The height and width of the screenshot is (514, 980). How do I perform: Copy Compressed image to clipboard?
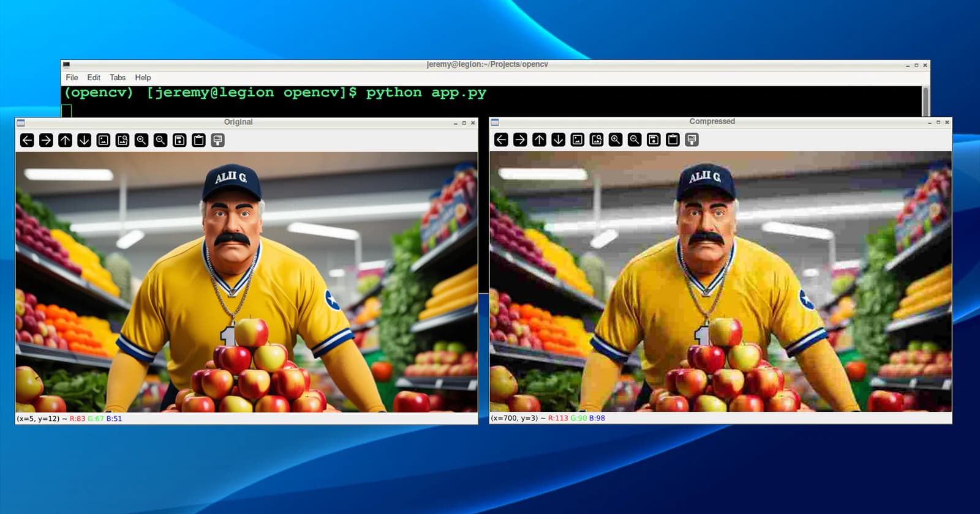click(673, 140)
